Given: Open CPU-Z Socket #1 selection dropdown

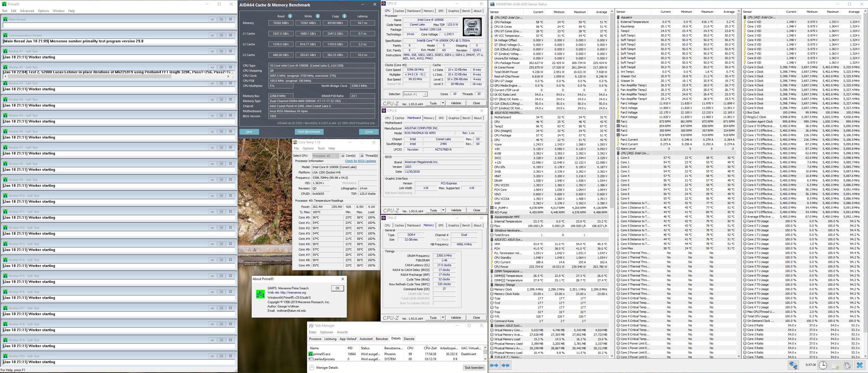Looking at the screenshot, I should [x=415, y=94].
